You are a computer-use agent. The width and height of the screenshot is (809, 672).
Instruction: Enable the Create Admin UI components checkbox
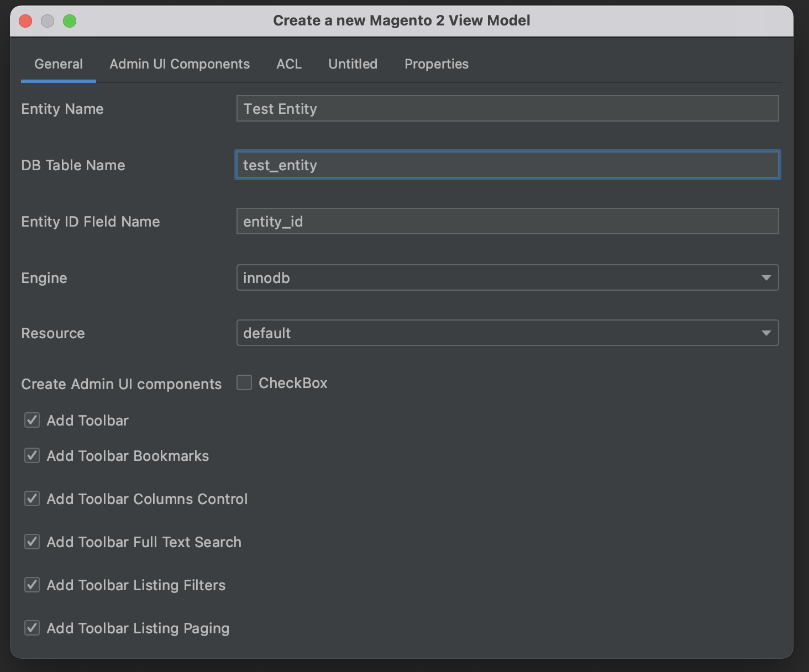click(x=244, y=383)
